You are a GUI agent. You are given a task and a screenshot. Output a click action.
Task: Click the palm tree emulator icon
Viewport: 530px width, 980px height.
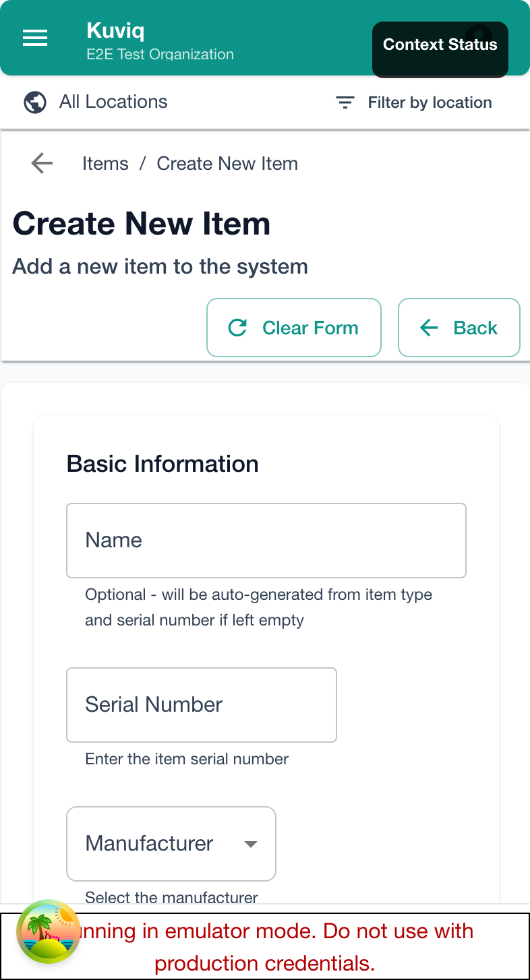click(x=48, y=931)
